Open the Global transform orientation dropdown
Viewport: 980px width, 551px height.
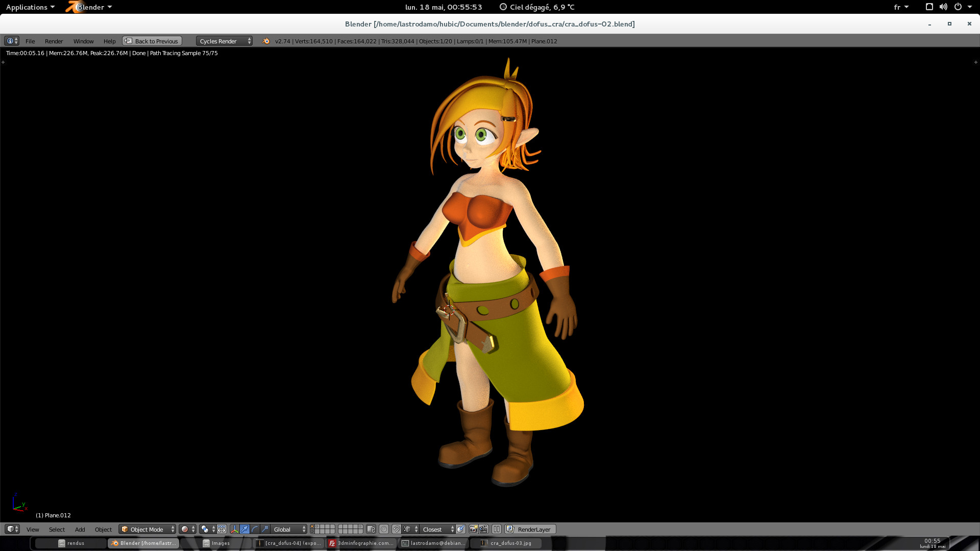click(289, 529)
